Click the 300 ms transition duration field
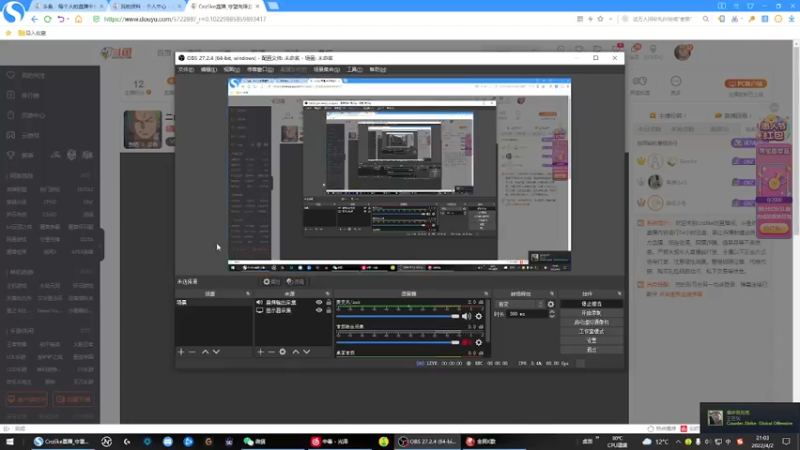This screenshot has width=800, height=450. click(528, 314)
